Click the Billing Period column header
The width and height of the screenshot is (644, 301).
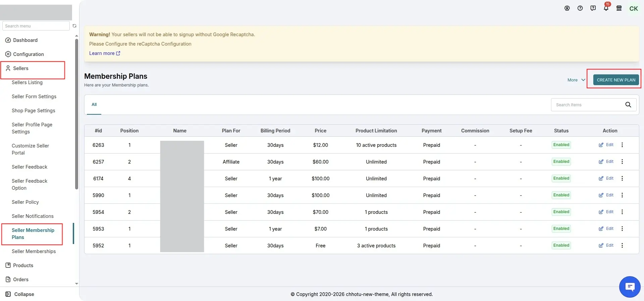point(275,131)
